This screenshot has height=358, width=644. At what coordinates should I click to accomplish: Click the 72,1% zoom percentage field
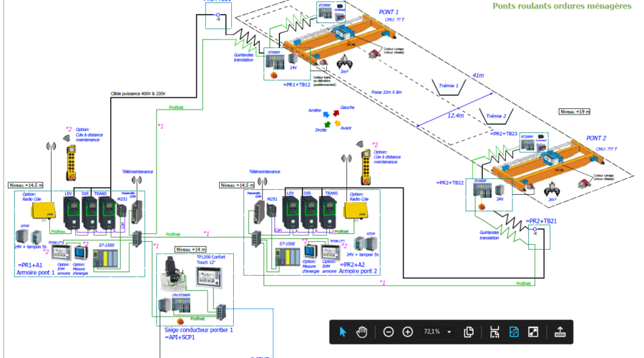tap(431, 332)
